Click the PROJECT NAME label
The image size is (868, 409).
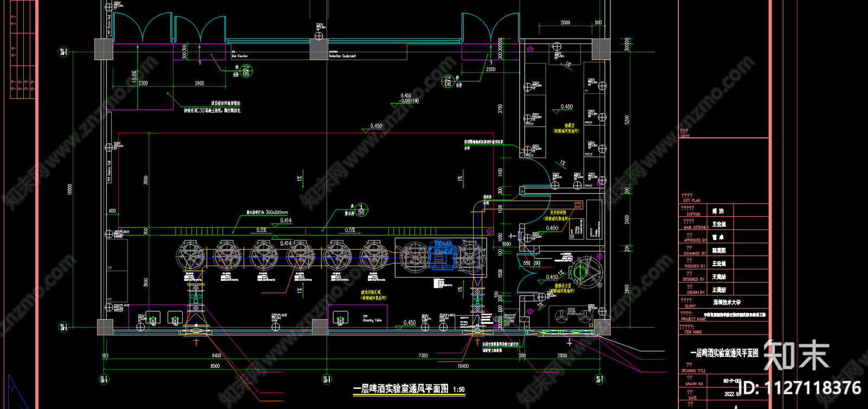pyautogui.click(x=693, y=319)
